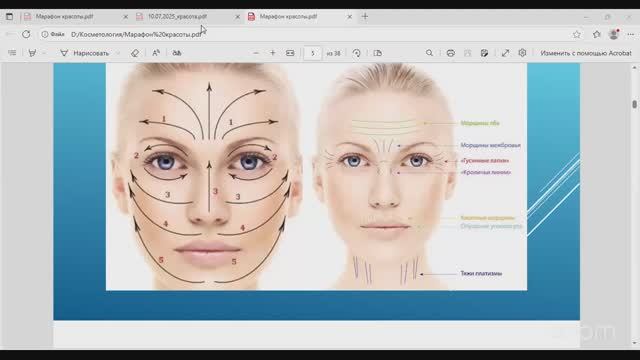Click the Save as icon
The width and height of the screenshot is (640, 360).
pyautogui.click(x=484, y=53)
